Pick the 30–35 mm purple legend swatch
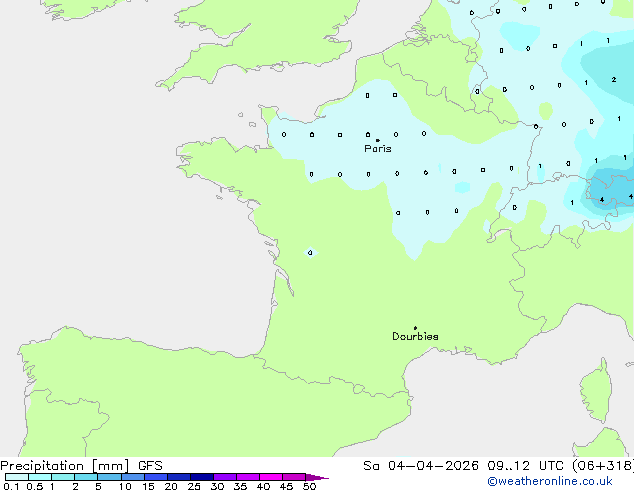This screenshot has height=490, width=634. point(225,477)
